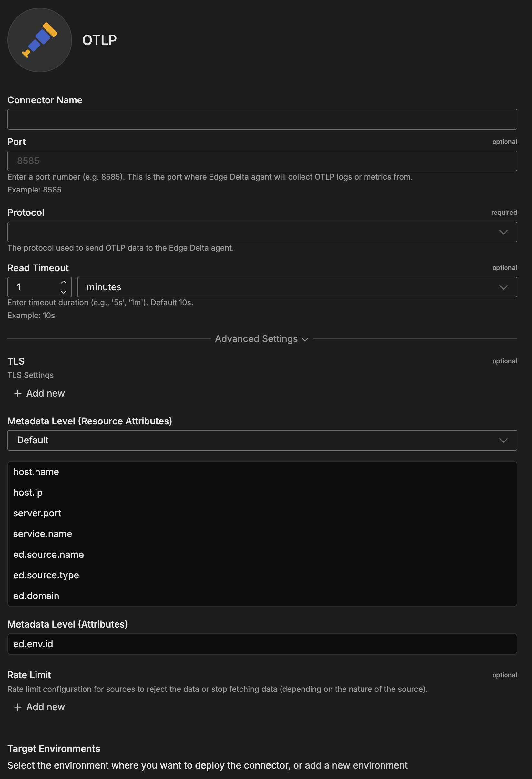
Task: Select ed.source.type attribute entry
Action: 46,575
